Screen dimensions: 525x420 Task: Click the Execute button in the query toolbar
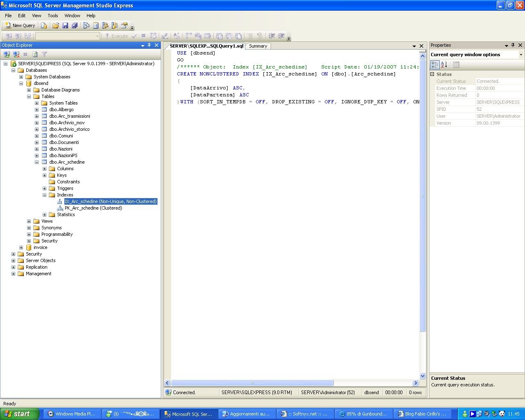[116, 36]
